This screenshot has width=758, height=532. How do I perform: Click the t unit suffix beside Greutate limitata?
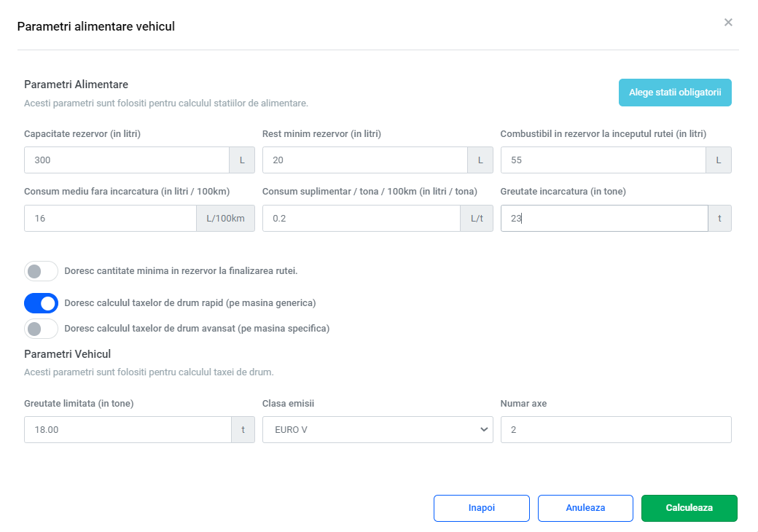click(x=243, y=430)
